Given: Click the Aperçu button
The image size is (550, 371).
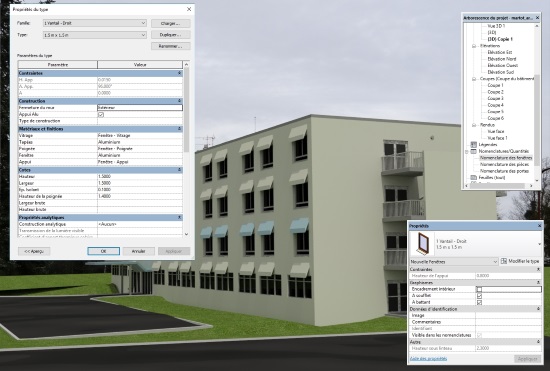Looking at the screenshot, I should [34, 251].
